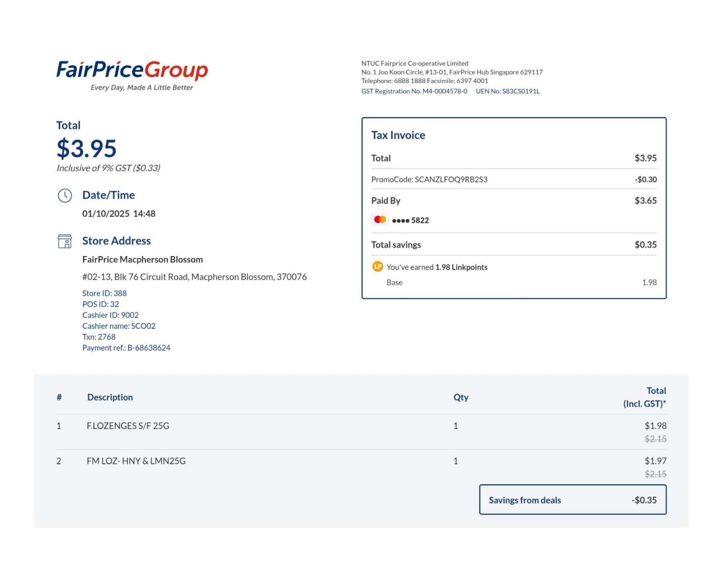Select the -$0.35 savings from deals amount

pos(644,500)
